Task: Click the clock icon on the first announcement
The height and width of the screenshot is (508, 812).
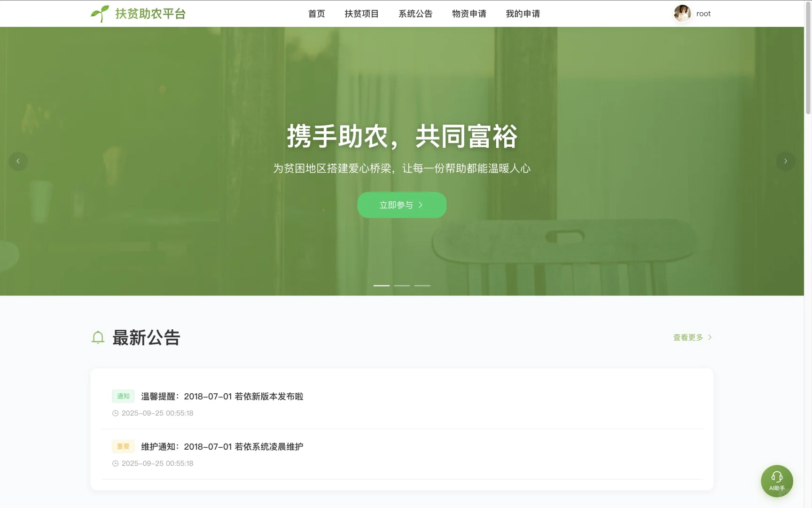Action: tap(115, 413)
